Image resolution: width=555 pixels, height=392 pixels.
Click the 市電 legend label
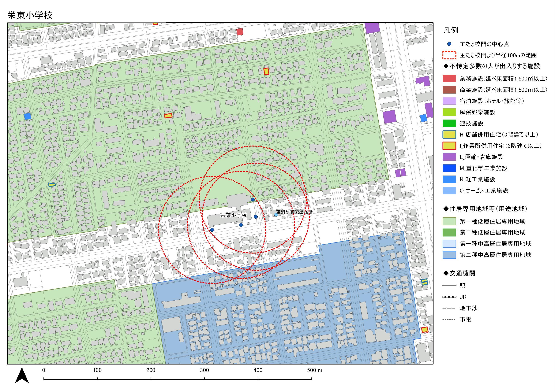click(466, 320)
